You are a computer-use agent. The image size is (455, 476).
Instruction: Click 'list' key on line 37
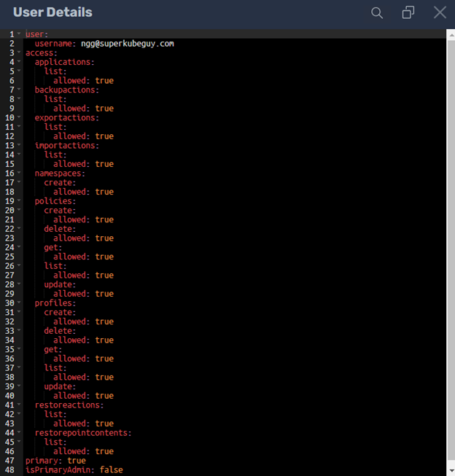click(x=53, y=368)
